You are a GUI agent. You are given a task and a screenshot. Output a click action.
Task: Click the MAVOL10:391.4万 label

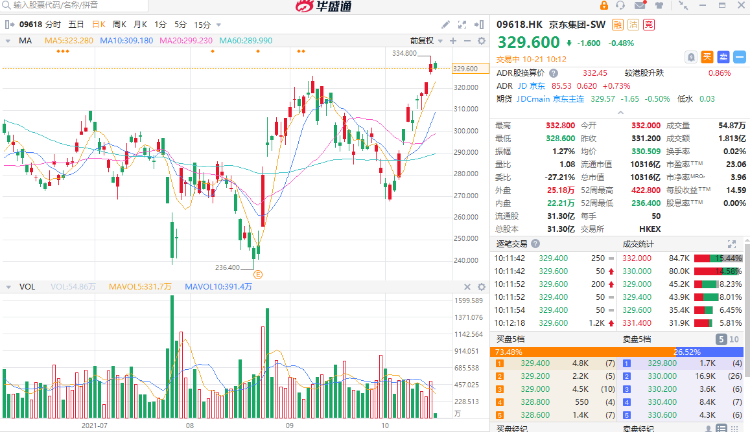(x=218, y=287)
